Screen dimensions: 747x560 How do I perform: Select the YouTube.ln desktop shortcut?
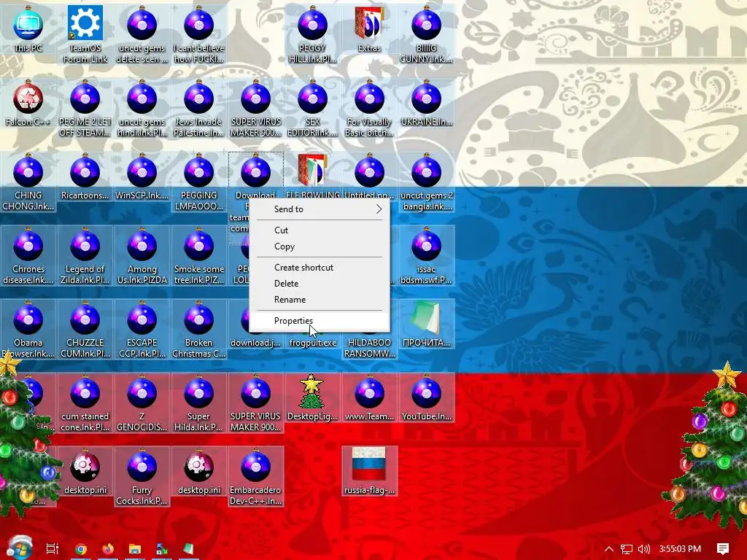pos(426,398)
